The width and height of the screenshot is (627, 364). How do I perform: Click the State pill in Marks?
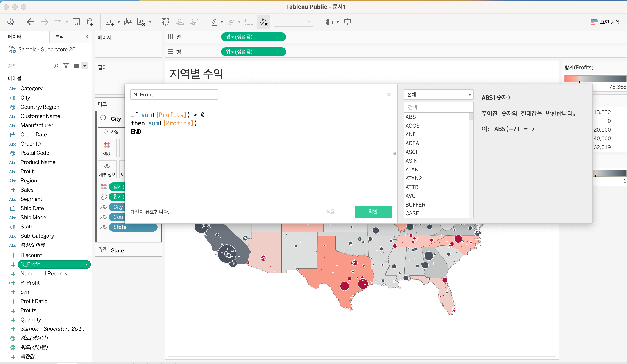133,227
